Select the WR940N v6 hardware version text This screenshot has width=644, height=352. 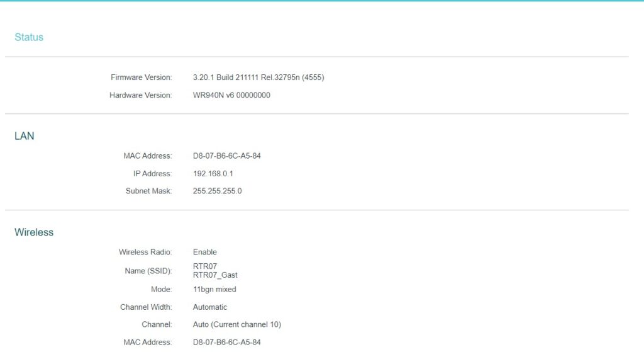coord(231,95)
